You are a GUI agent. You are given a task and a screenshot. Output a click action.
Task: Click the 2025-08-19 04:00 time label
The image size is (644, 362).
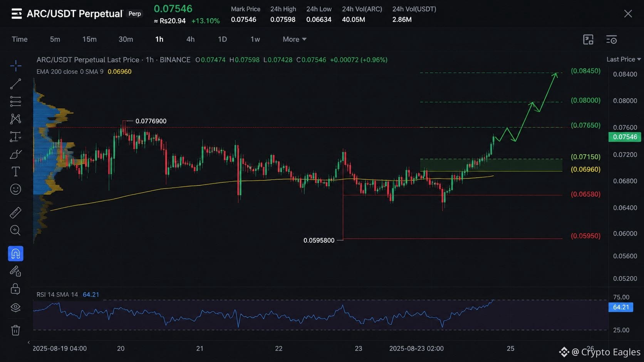pos(60,349)
